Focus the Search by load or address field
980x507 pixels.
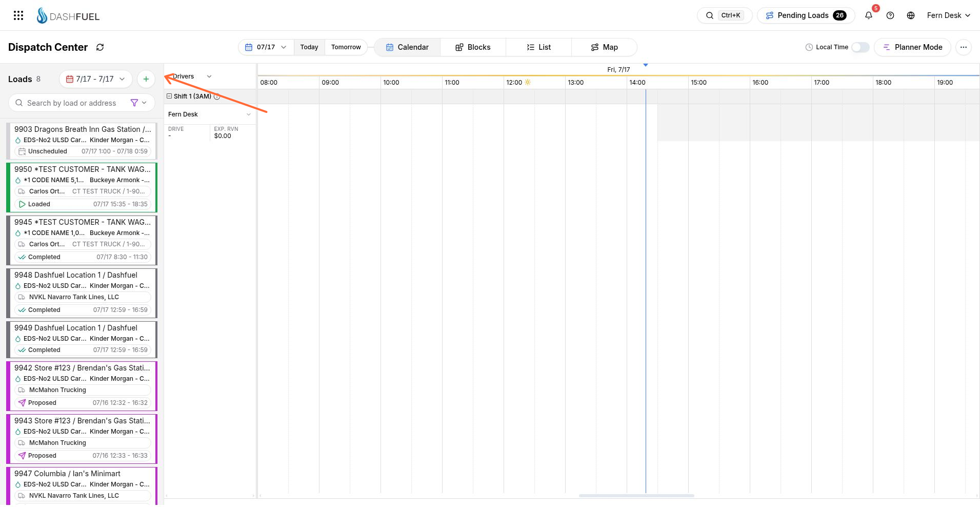coord(72,103)
